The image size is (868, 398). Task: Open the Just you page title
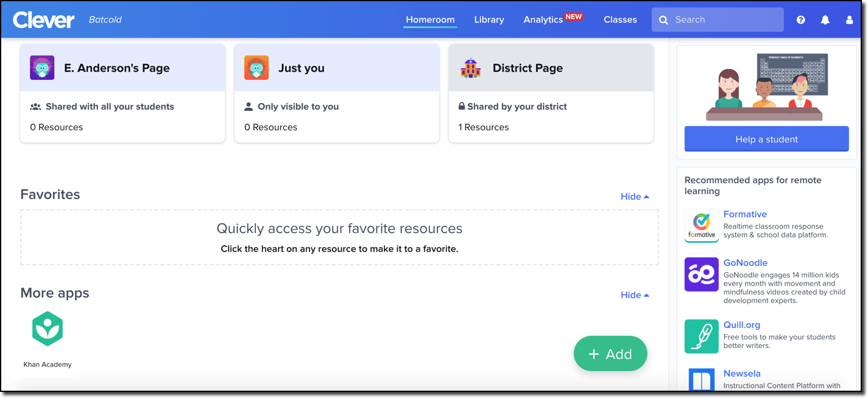(302, 68)
